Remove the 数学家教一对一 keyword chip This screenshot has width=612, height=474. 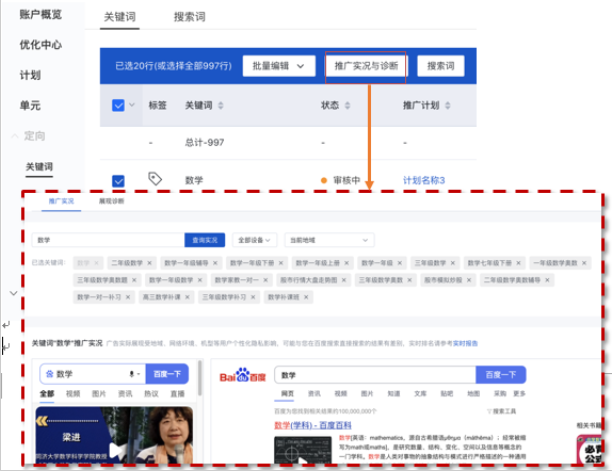point(265,280)
